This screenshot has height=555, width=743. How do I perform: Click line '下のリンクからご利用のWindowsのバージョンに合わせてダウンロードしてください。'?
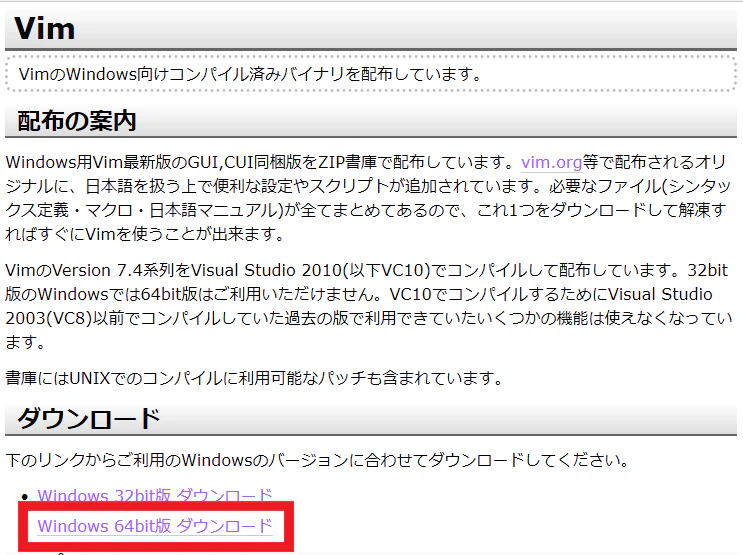pos(317,460)
